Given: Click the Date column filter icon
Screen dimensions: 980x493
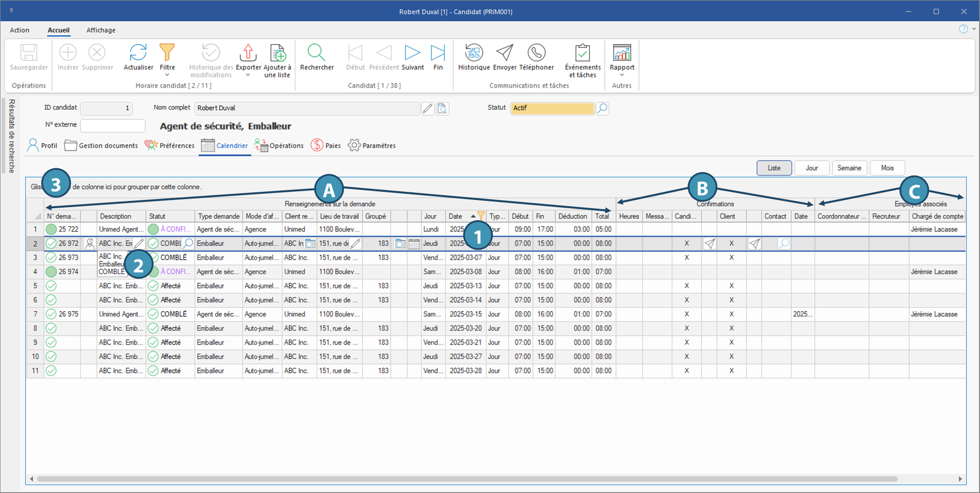Looking at the screenshot, I should [x=481, y=216].
